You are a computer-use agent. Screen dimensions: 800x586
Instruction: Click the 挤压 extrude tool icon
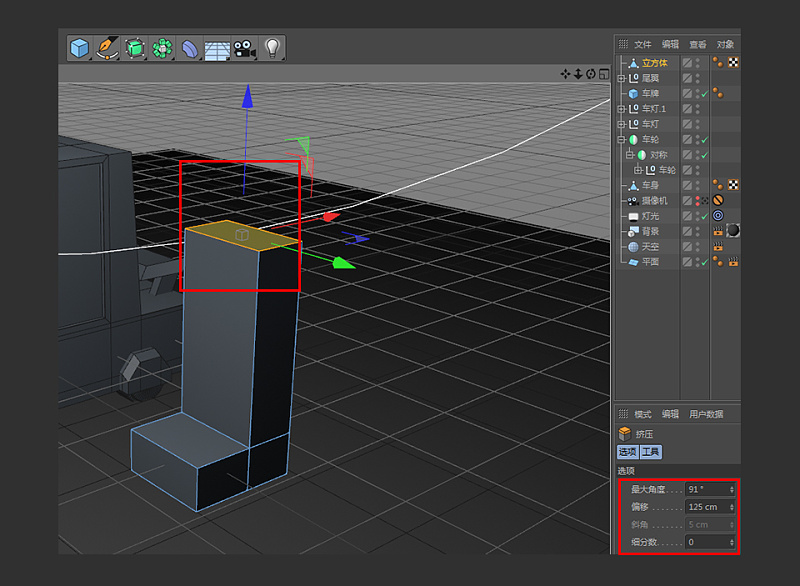pos(625,434)
